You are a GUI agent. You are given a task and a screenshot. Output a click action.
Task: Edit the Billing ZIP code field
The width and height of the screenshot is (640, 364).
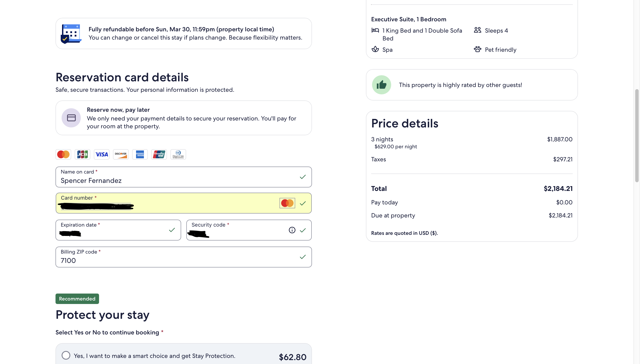point(184,257)
